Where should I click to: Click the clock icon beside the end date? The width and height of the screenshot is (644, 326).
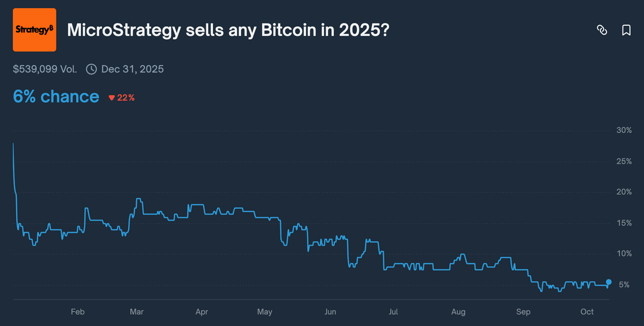[x=91, y=69]
